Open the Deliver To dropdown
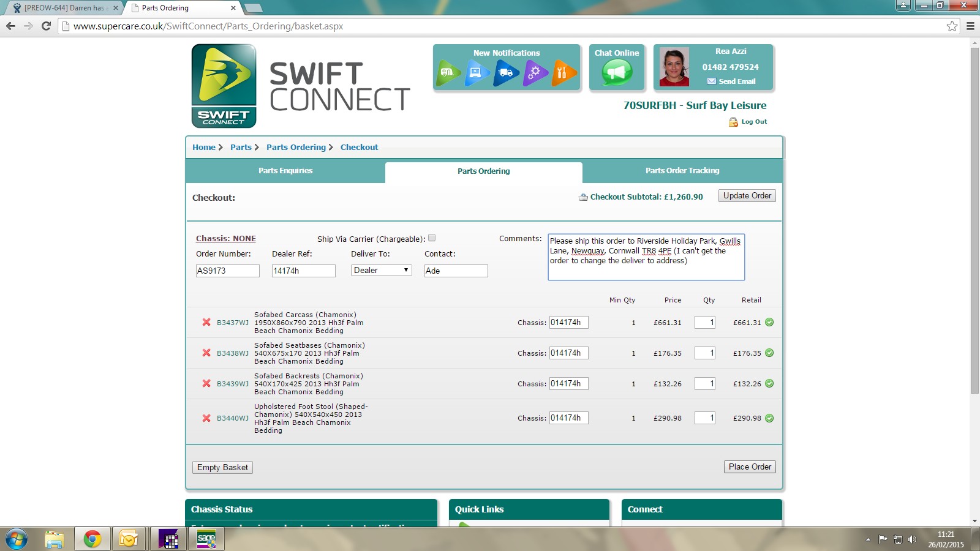The image size is (980, 551). pos(381,271)
